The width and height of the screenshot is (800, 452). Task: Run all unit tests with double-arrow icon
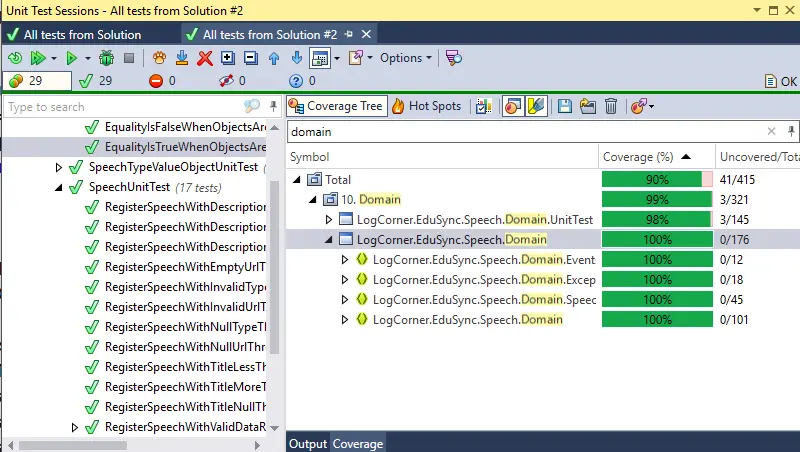[x=38, y=58]
